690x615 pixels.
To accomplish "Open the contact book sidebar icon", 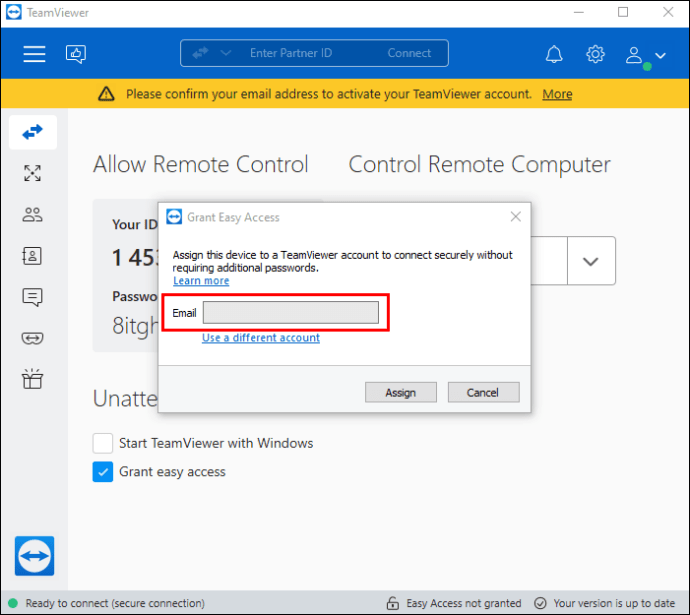I will click(32, 256).
